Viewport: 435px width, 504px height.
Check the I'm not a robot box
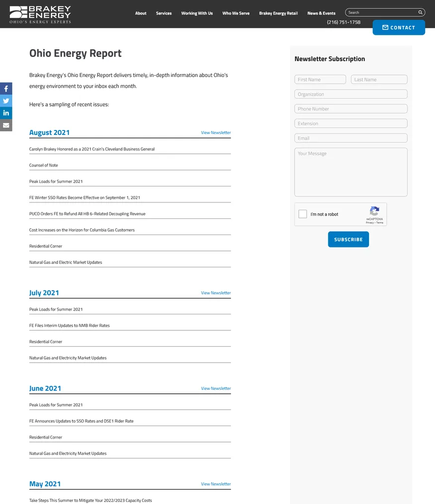pos(303,214)
